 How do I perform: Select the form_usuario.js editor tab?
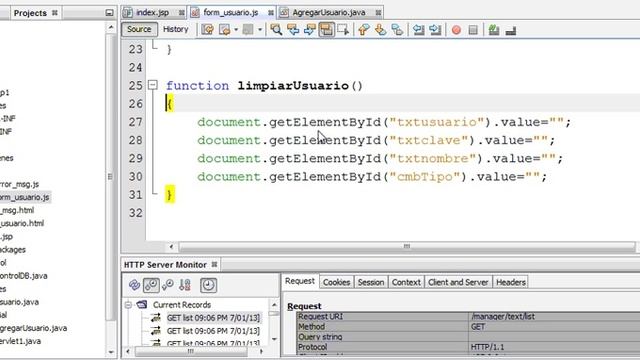coord(231,13)
